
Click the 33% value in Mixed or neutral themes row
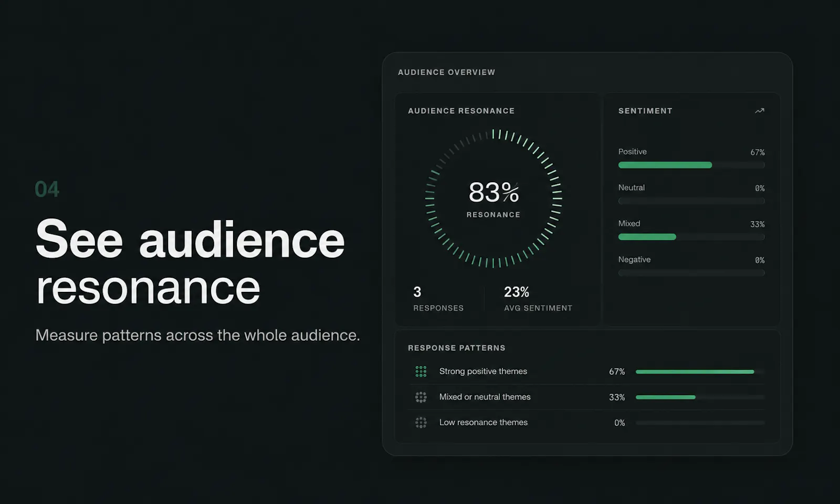tap(617, 397)
